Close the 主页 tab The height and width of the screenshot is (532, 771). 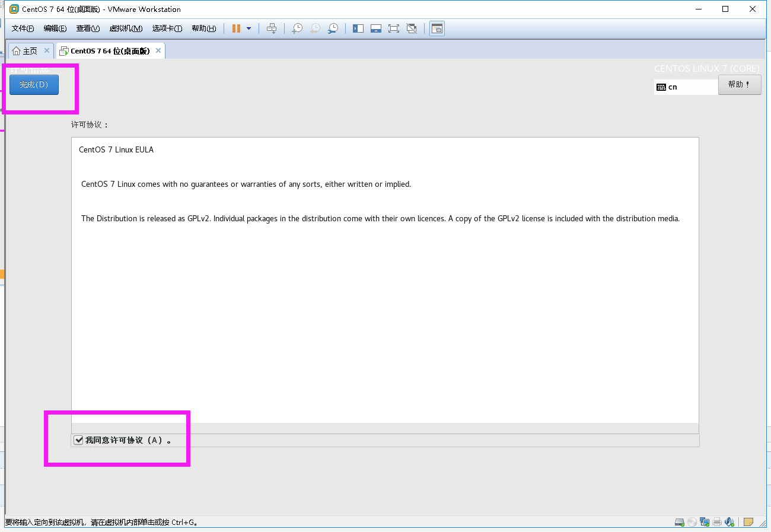(x=47, y=50)
